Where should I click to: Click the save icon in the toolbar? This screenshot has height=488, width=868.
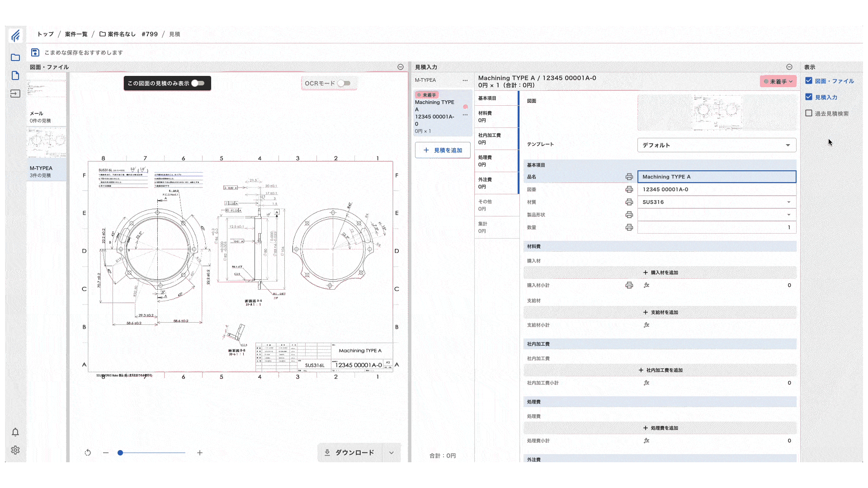pyautogui.click(x=35, y=52)
